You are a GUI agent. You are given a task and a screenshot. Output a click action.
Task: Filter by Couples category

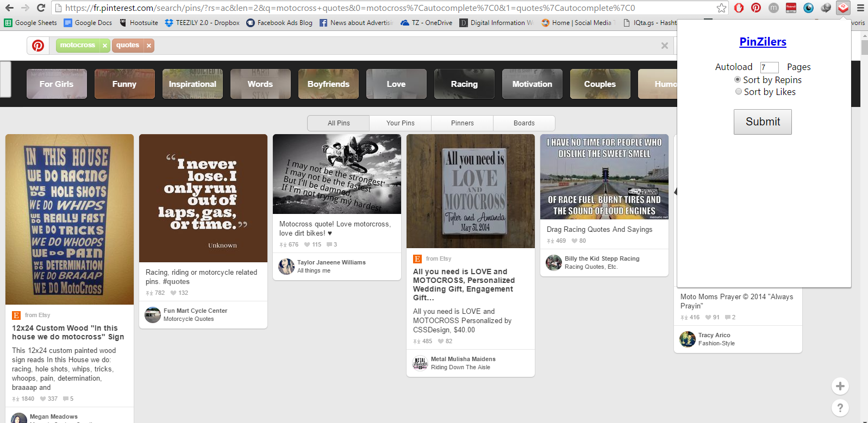pos(600,84)
